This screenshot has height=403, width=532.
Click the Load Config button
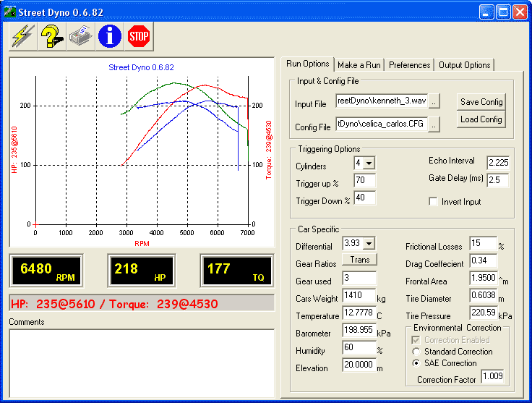(x=481, y=119)
